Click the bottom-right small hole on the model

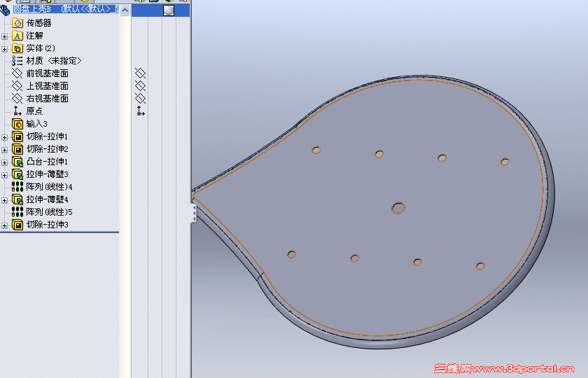tap(480, 266)
